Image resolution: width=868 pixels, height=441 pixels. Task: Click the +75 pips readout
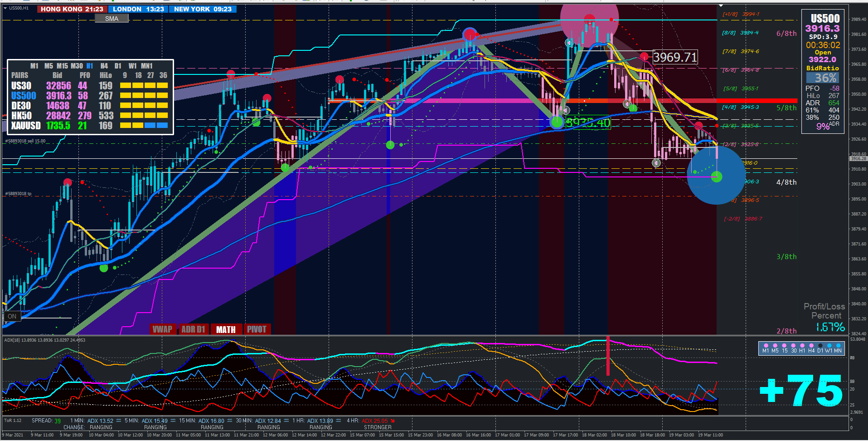point(801,390)
